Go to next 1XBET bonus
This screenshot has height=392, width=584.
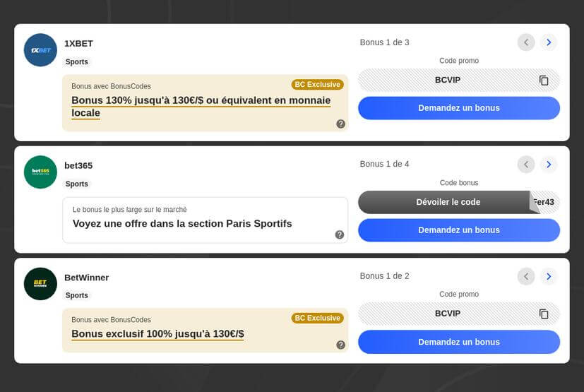(549, 42)
